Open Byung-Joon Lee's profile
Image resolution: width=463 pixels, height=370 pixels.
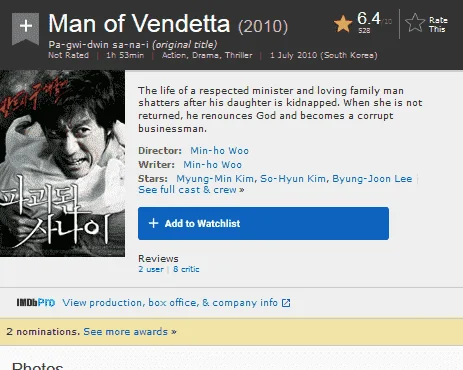click(x=372, y=179)
